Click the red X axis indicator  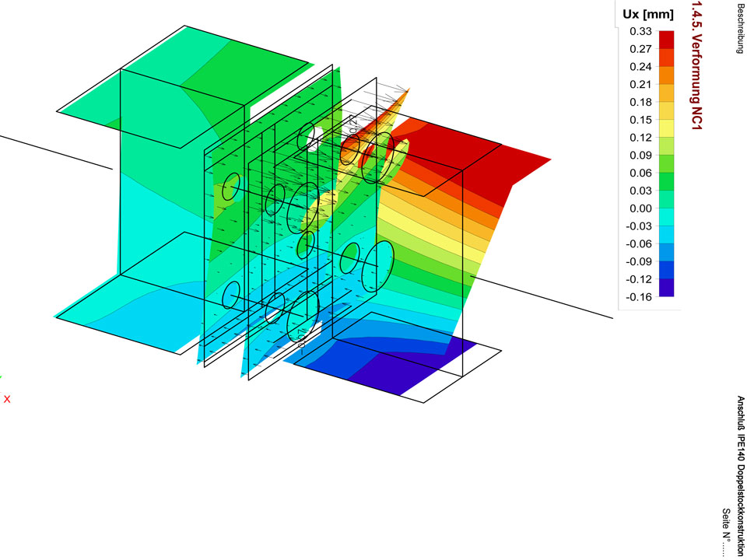(7, 399)
